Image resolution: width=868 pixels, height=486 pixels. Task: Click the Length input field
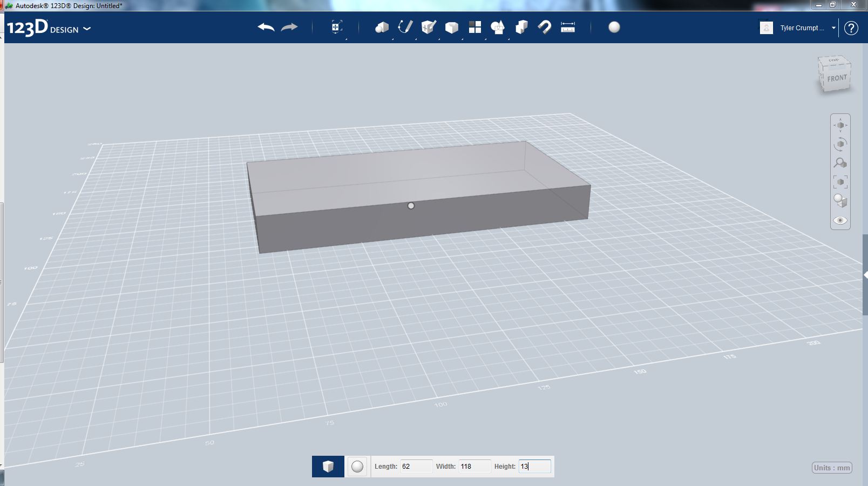pos(416,467)
